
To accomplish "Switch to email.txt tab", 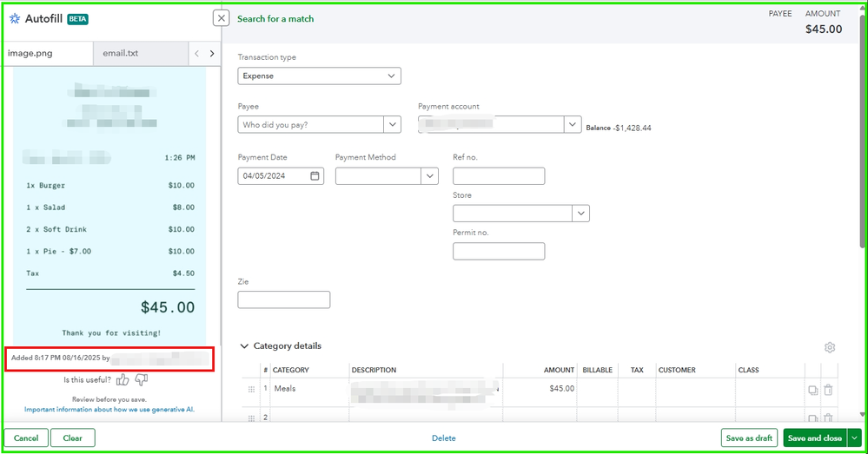I will (141, 54).
